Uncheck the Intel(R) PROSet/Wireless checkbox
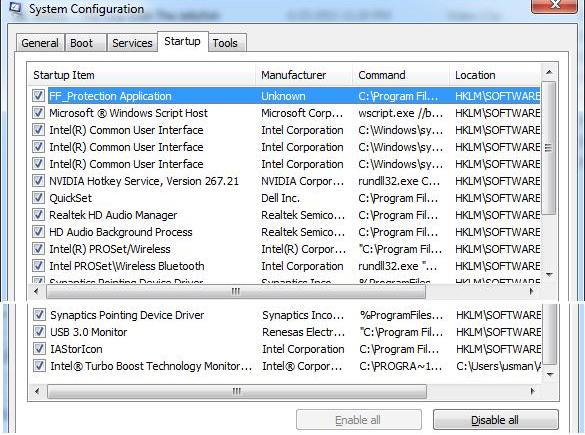Viewport: 585px width, 435px height. click(38, 249)
